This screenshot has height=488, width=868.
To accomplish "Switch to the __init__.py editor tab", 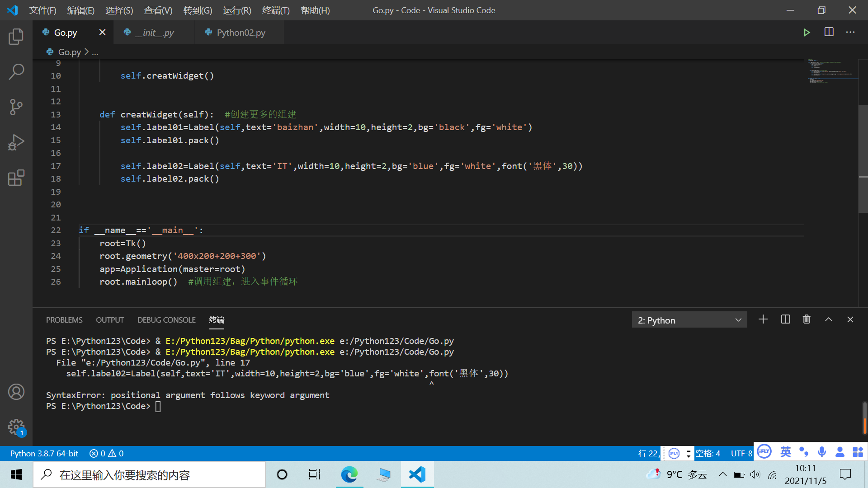I will pyautogui.click(x=154, y=33).
